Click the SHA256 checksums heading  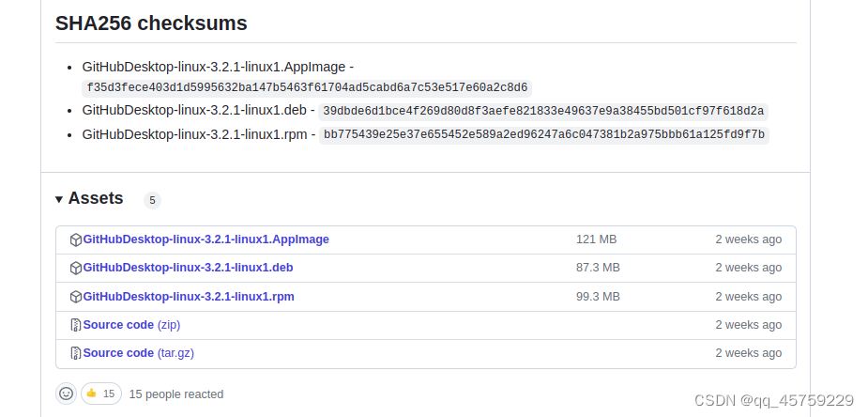pos(151,23)
